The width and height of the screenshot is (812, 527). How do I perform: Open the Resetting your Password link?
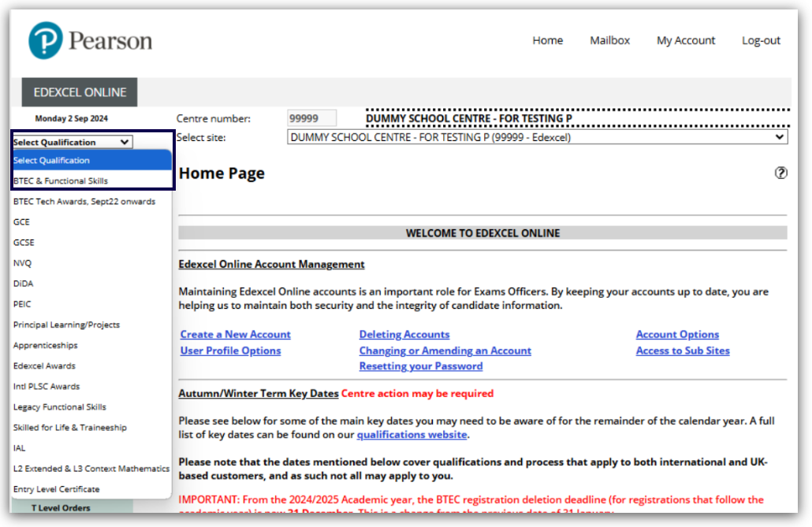pyautogui.click(x=421, y=366)
